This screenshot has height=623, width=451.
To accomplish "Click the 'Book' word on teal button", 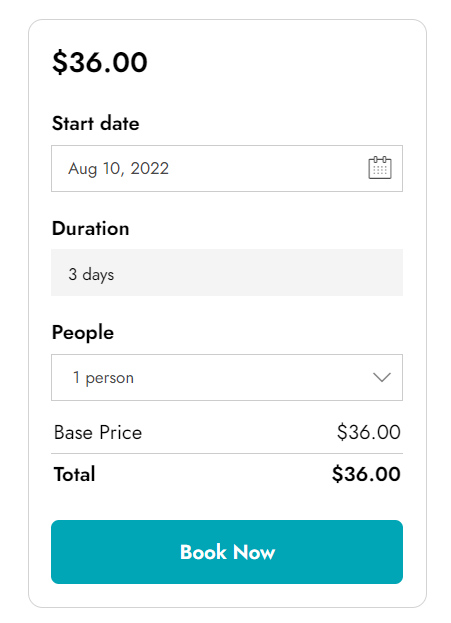I will pyautogui.click(x=203, y=552).
